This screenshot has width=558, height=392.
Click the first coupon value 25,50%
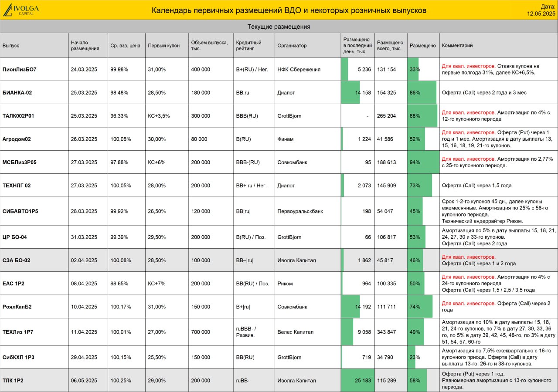pyautogui.click(x=157, y=357)
